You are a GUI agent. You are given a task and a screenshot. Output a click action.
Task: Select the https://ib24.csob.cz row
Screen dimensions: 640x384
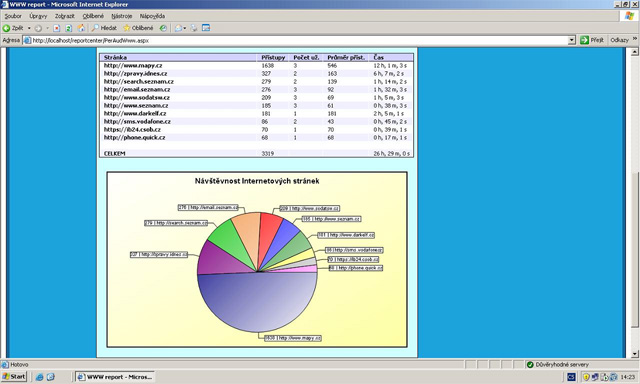click(256, 130)
